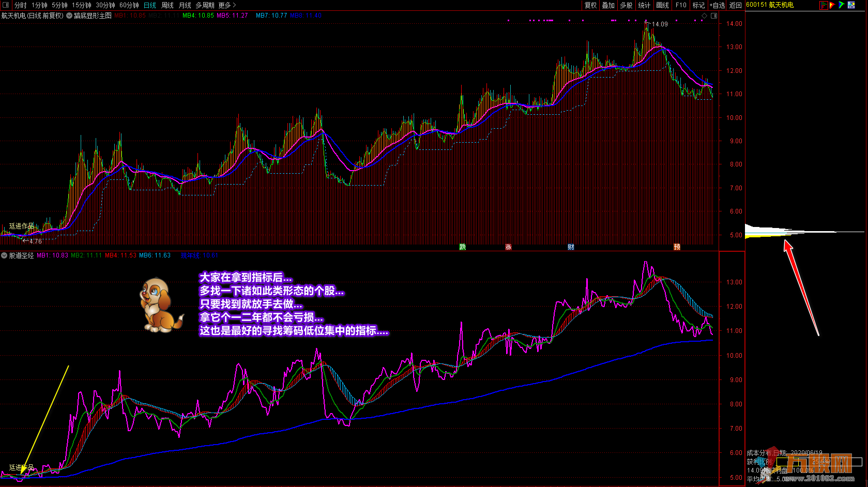Click the 画线 drawing tools button
The height and width of the screenshot is (487, 868).
click(x=662, y=5)
